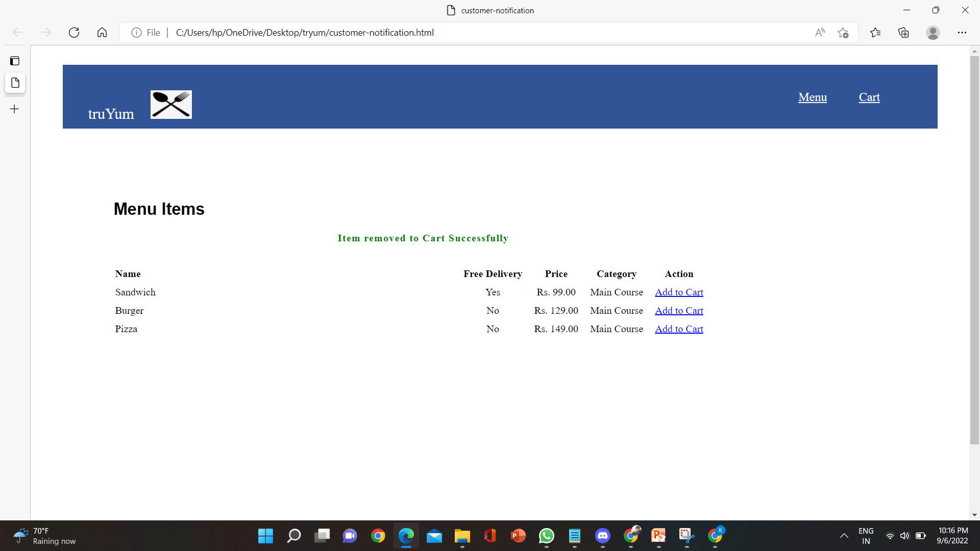Open new tab with plus icon
980x551 pixels.
pos(15,109)
